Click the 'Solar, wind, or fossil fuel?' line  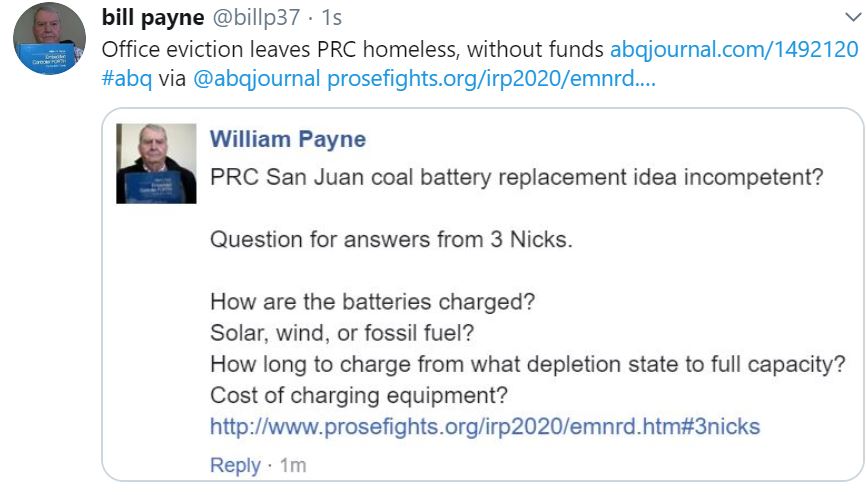(x=342, y=333)
